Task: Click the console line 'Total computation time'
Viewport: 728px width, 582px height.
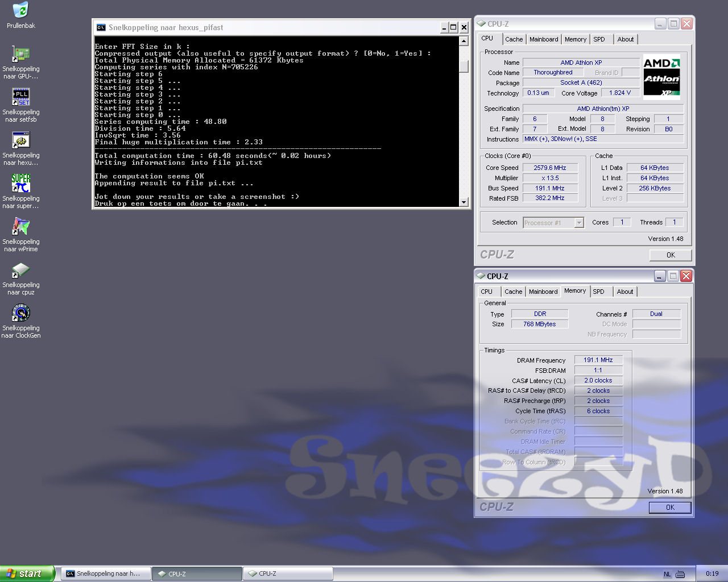Action: (213, 156)
